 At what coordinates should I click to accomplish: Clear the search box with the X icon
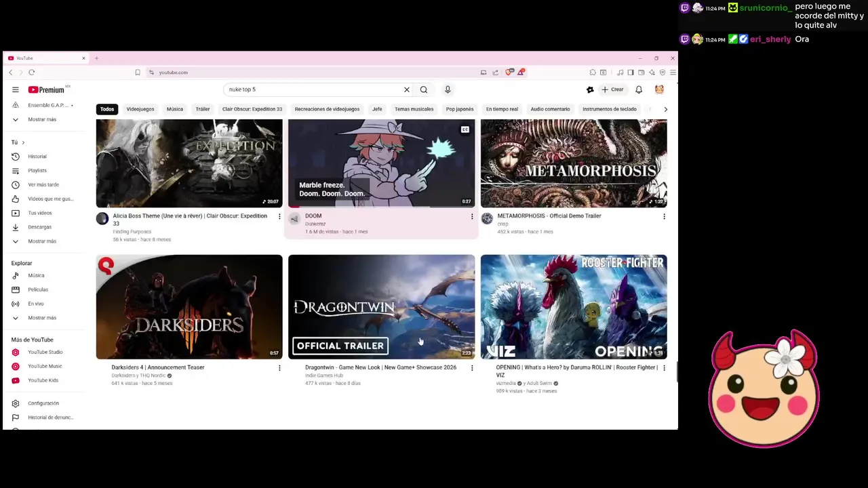pos(407,89)
